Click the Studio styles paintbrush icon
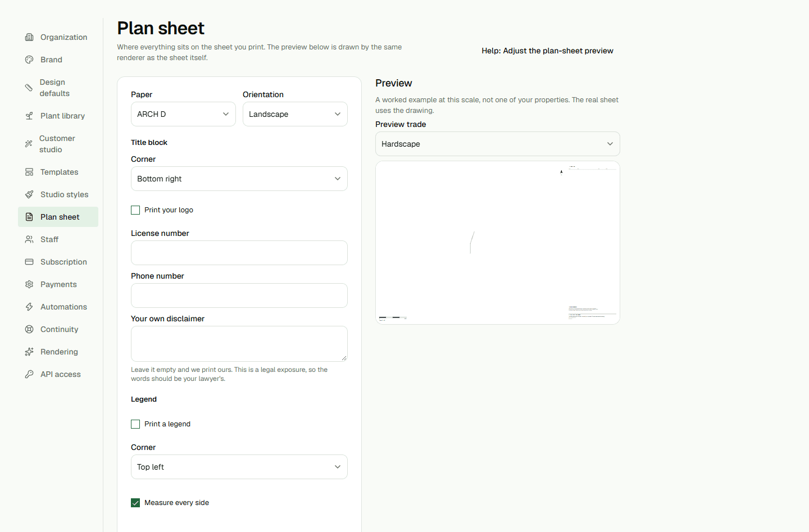 29,194
